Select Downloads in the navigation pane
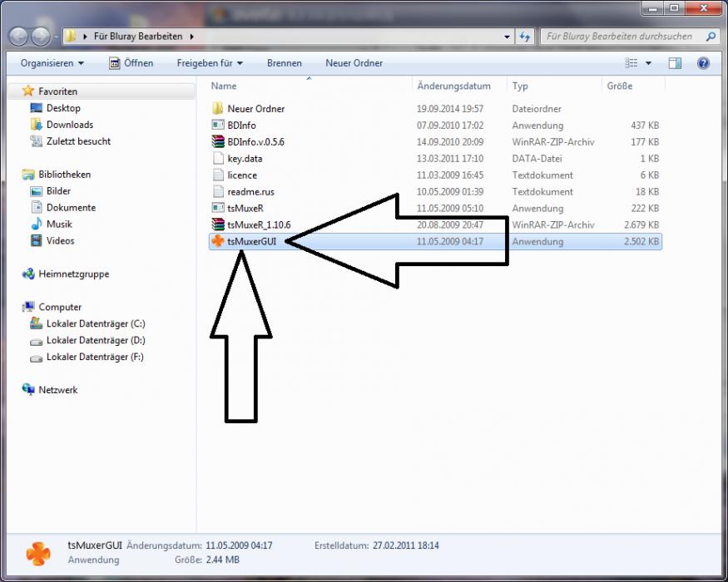 70,125
